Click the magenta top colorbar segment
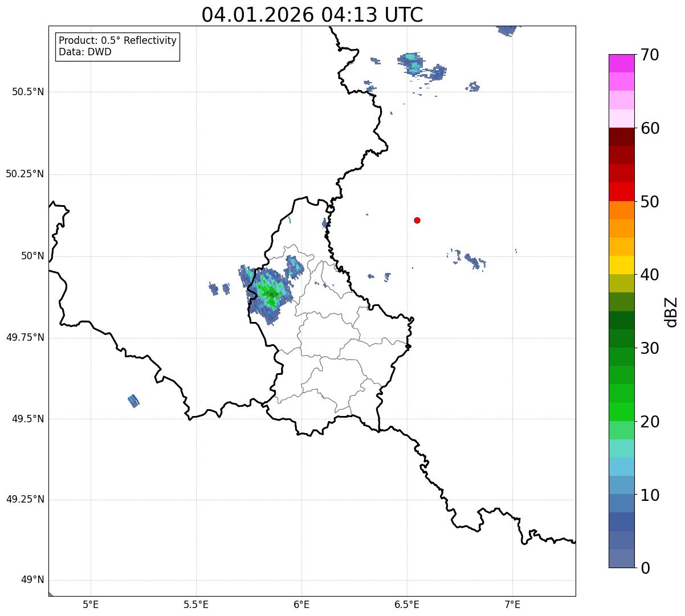The image size is (685, 616). coord(621,63)
